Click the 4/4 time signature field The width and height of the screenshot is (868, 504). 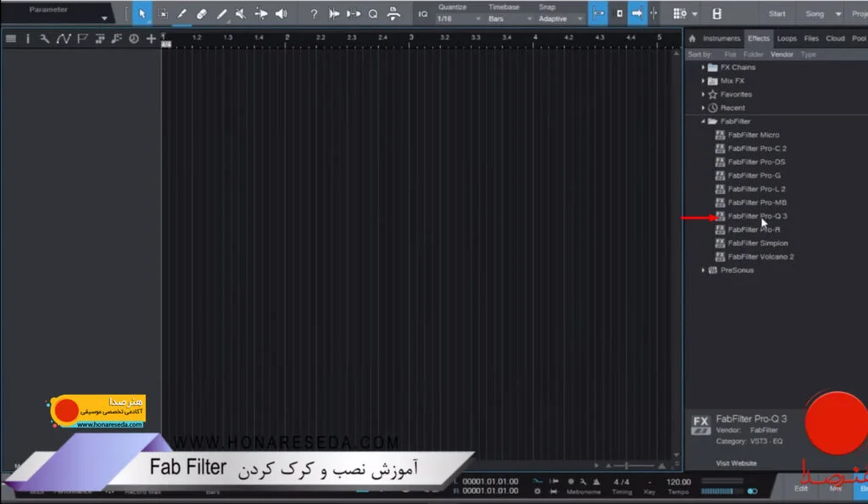(621, 482)
